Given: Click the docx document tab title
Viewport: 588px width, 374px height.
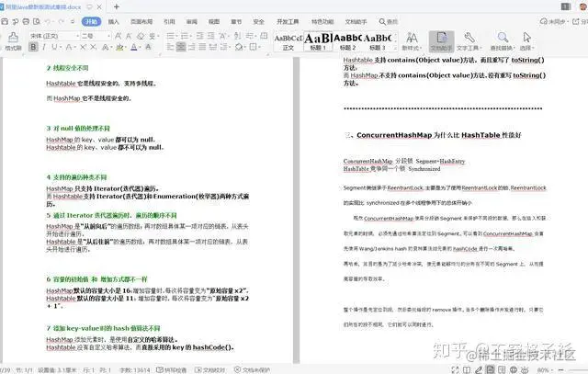Looking at the screenshot, I should click(43, 6).
